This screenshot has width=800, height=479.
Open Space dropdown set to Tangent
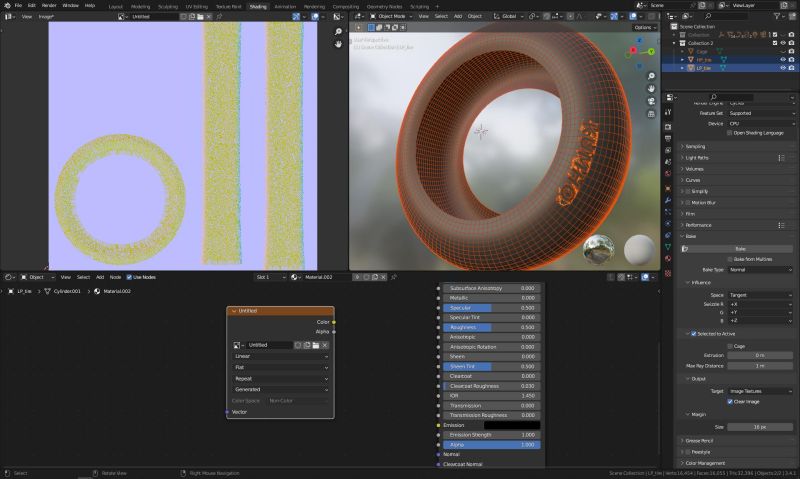click(761, 295)
